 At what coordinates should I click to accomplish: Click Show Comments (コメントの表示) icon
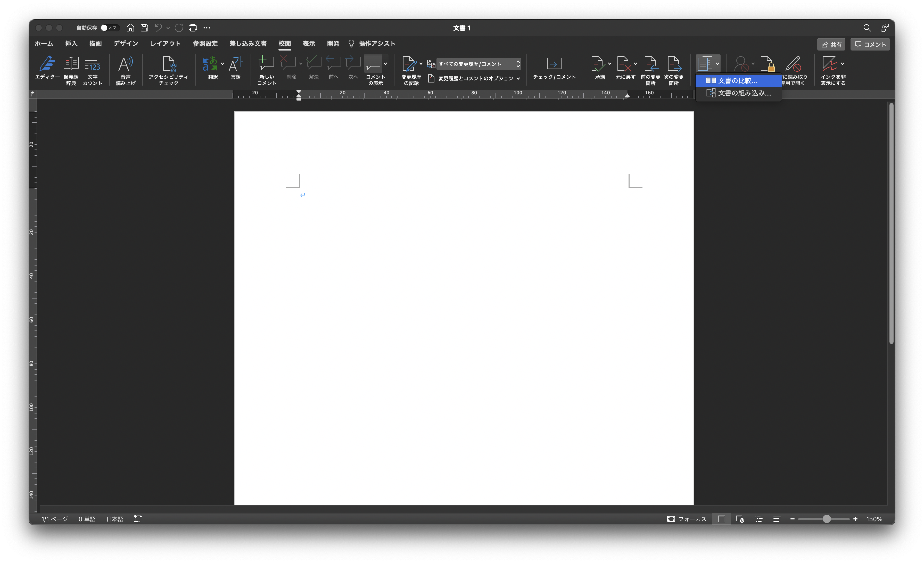point(373,63)
